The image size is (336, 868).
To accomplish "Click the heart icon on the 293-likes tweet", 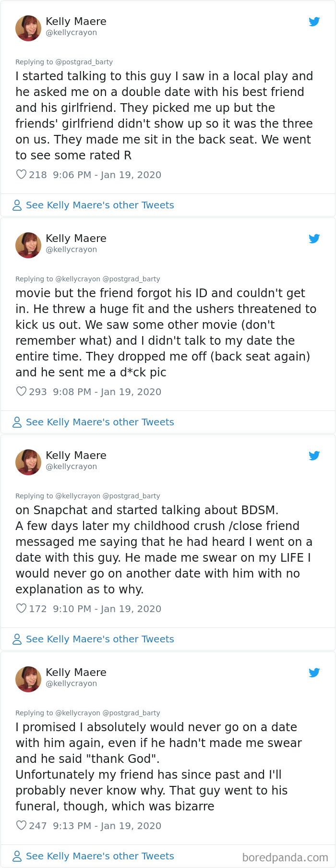I will pyautogui.click(x=21, y=392).
